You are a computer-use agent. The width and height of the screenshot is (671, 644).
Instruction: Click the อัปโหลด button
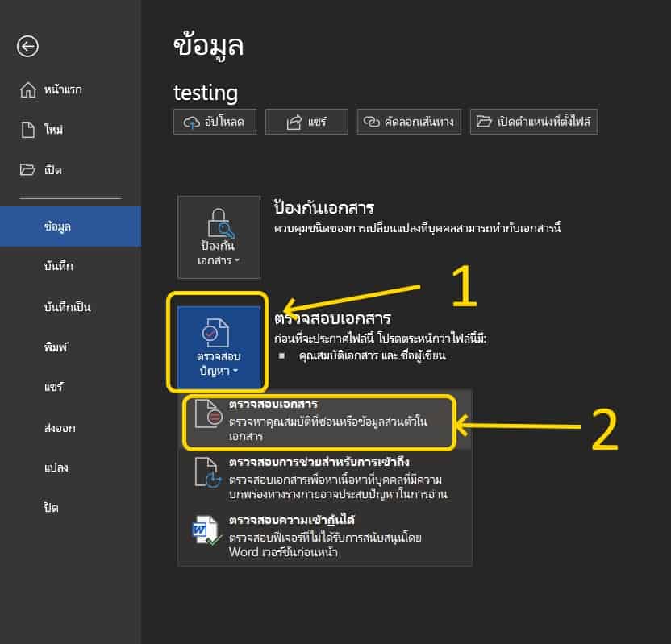click(215, 121)
